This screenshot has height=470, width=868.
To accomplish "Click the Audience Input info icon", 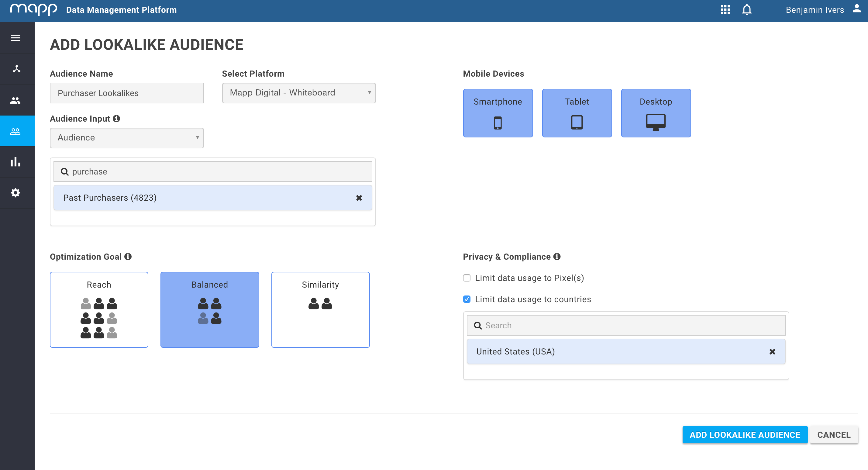I will point(117,119).
